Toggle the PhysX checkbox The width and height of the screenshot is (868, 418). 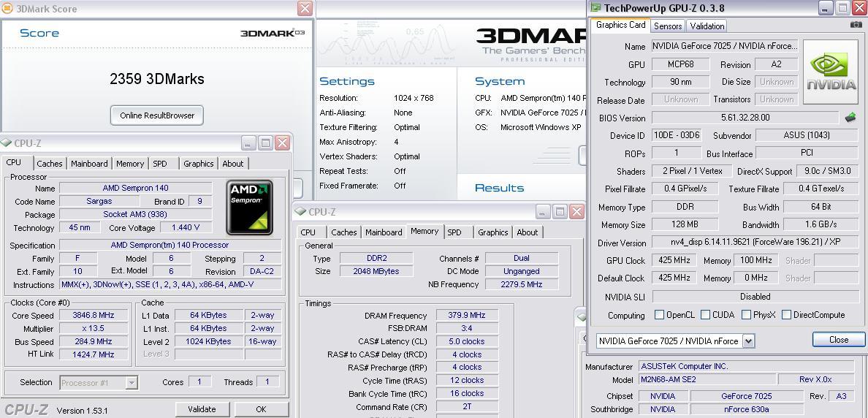(746, 314)
